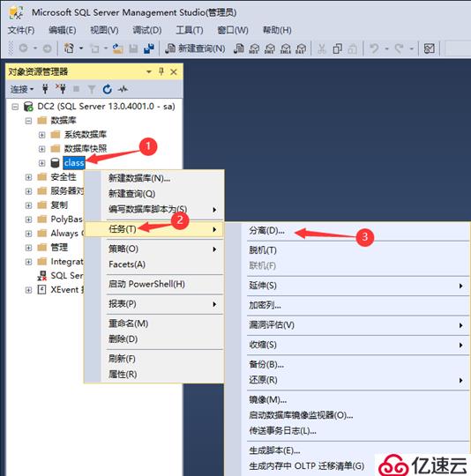Open the 调试(D) menu

(x=147, y=30)
